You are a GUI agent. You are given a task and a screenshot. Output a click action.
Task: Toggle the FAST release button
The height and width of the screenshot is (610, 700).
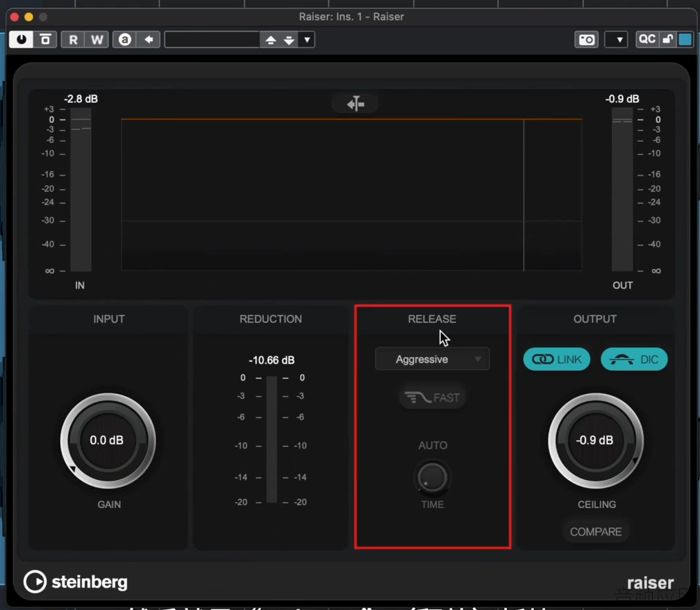coord(432,397)
